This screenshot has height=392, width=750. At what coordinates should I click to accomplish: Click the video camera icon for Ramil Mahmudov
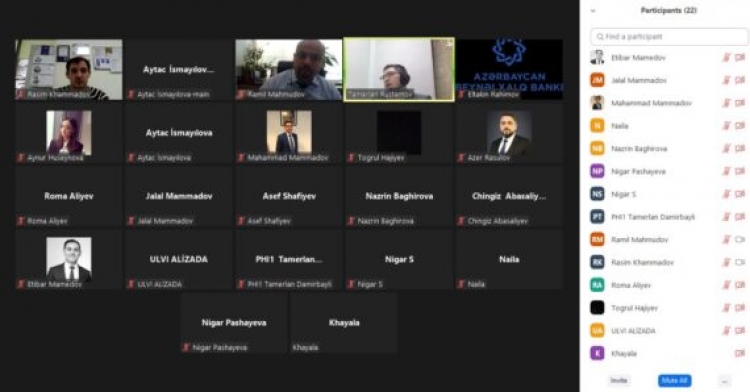point(740,240)
